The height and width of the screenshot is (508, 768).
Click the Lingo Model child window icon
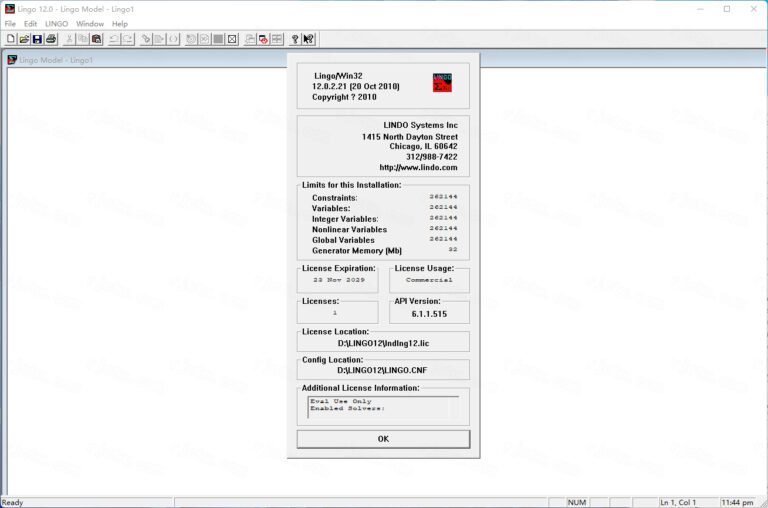point(12,60)
